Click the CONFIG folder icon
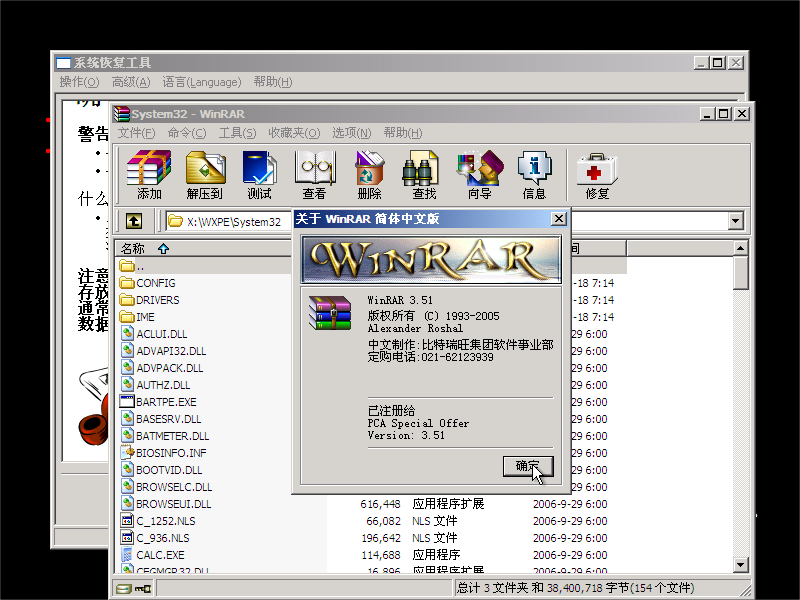This screenshot has width=800, height=600. coord(127,283)
